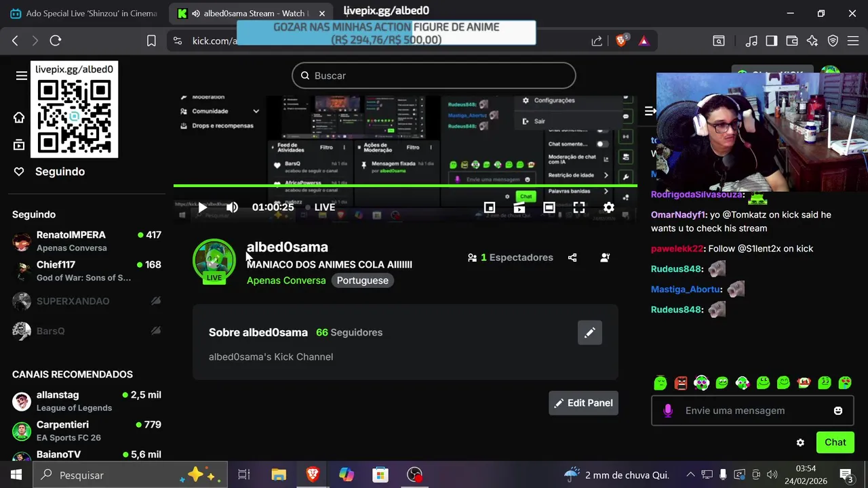
Task: Send message with green Chat button
Action: [835, 443]
